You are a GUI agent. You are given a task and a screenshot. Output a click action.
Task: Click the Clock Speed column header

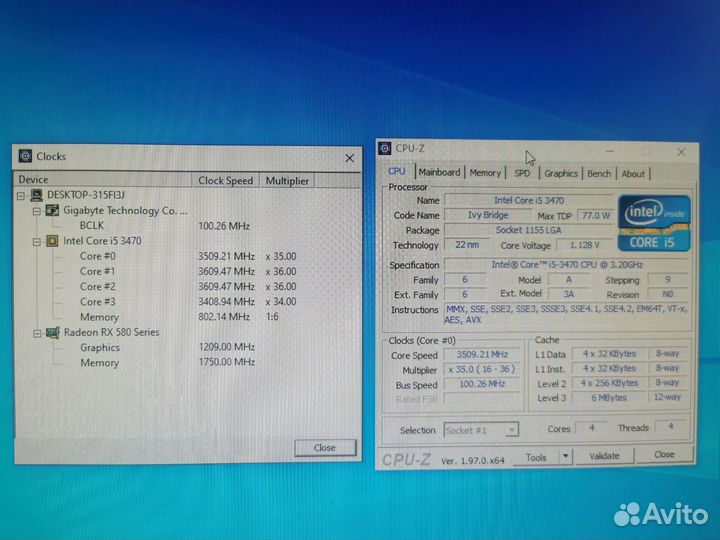[225, 180]
